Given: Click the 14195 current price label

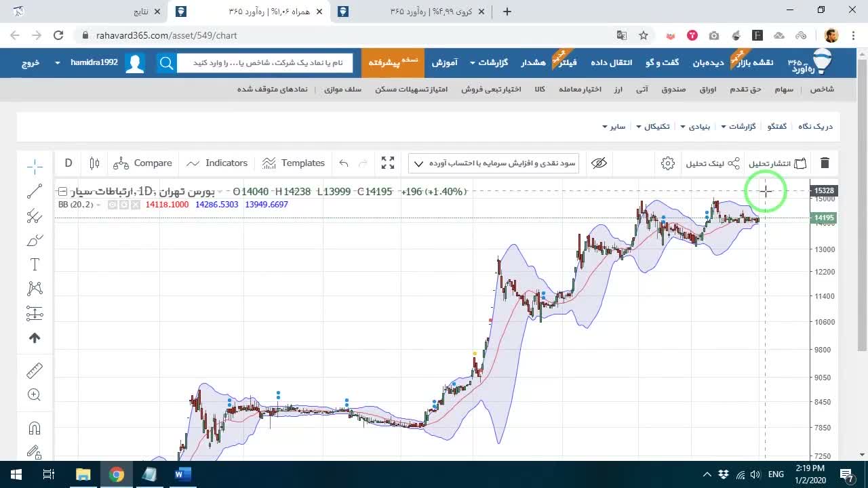Looking at the screenshot, I should (824, 218).
